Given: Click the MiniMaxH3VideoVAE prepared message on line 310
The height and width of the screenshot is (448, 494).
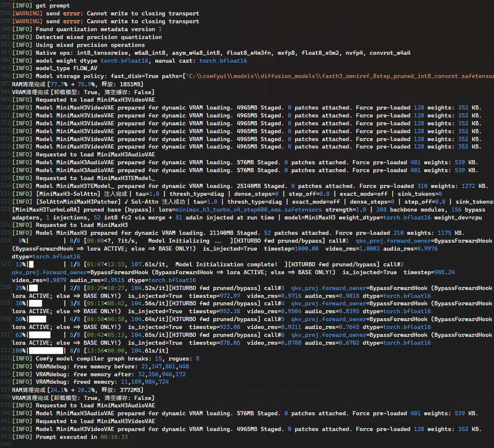Looking at the screenshot, I should point(247,108).
